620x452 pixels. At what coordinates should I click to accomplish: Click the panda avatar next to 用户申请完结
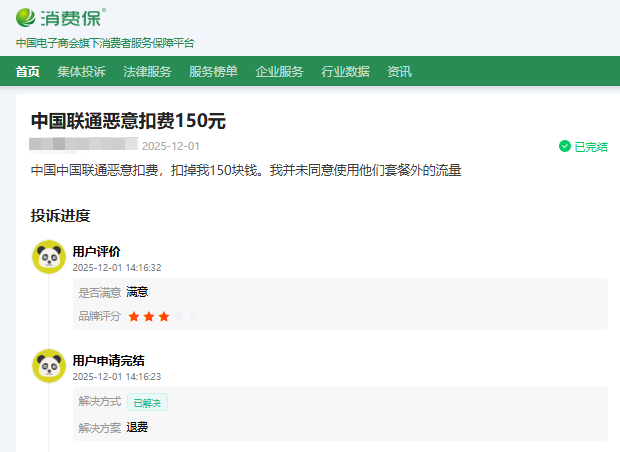click(x=48, y=366)
